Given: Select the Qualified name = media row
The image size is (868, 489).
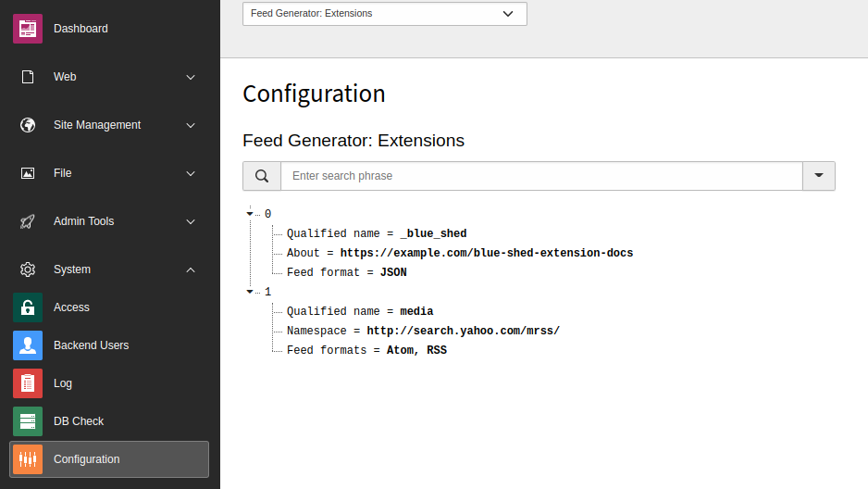Looking at the screenshot, I should [x=360, y=311].
